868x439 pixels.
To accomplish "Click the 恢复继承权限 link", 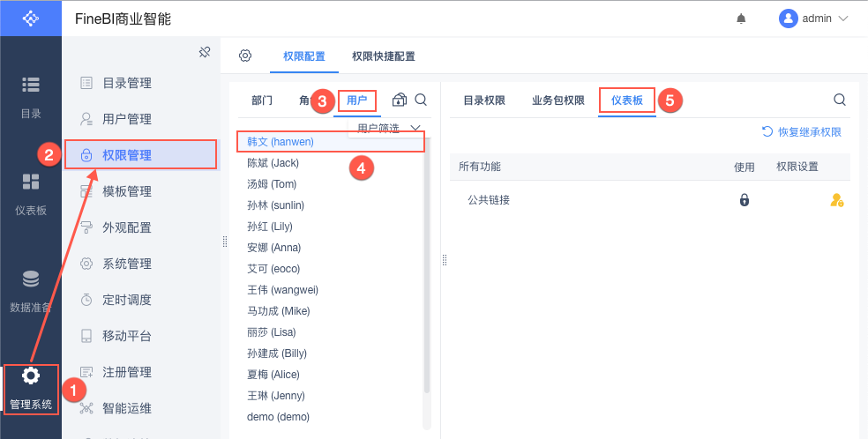I will (802, 132).
